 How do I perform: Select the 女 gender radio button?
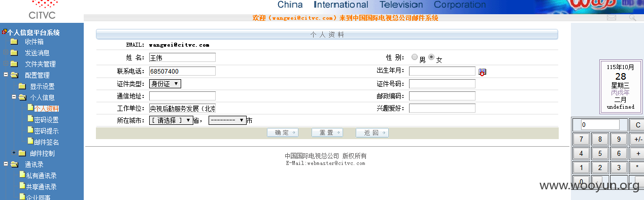[x=431, y=57]
